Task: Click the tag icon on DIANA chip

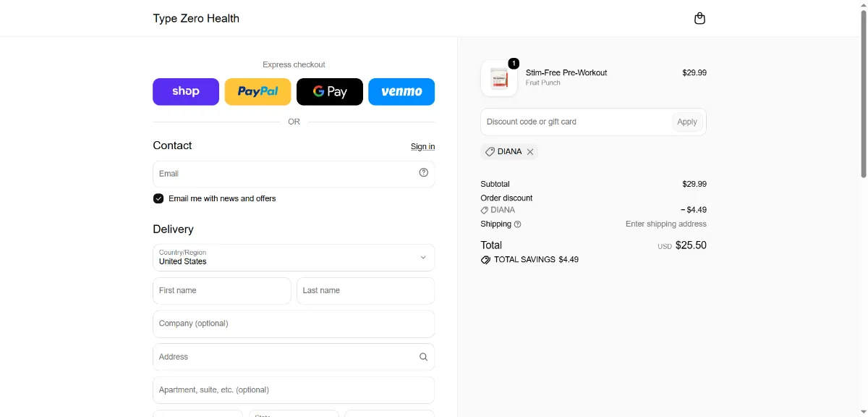Action: pos(490,152)
